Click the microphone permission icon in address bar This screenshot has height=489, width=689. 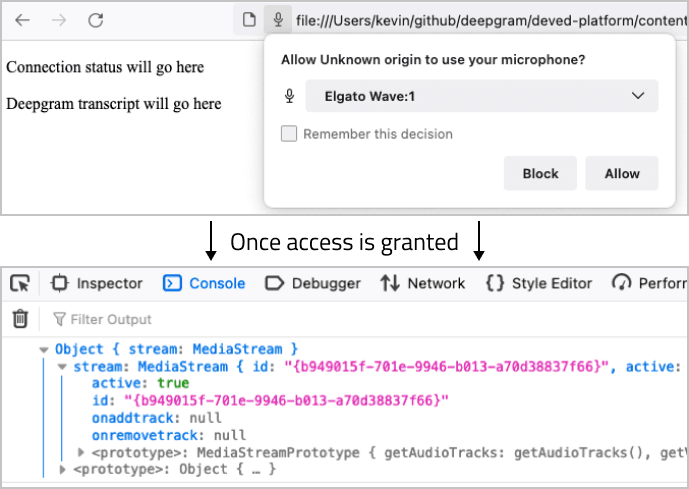pos(278,20)
